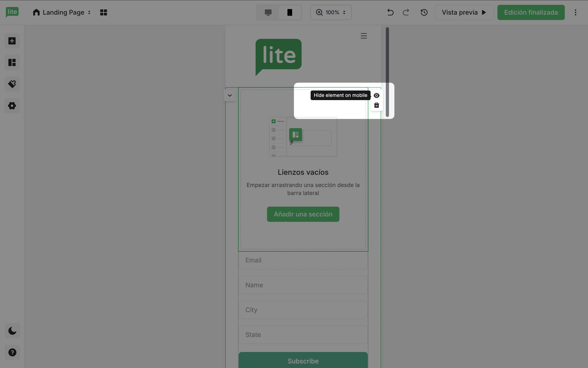Expand the section chevron handle
Image resolution: width=588 pixels, height=368 pixels.
pos(230,96)
